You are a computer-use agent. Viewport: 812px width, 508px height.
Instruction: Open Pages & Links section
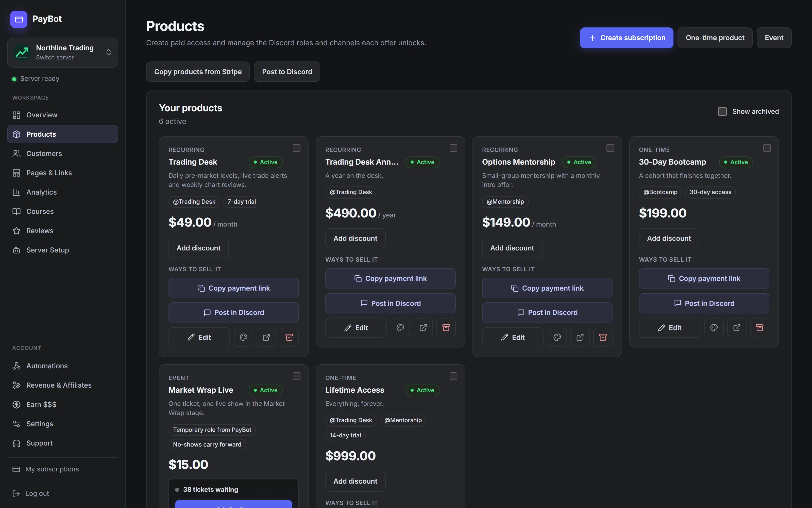click(x=62, y=173)
